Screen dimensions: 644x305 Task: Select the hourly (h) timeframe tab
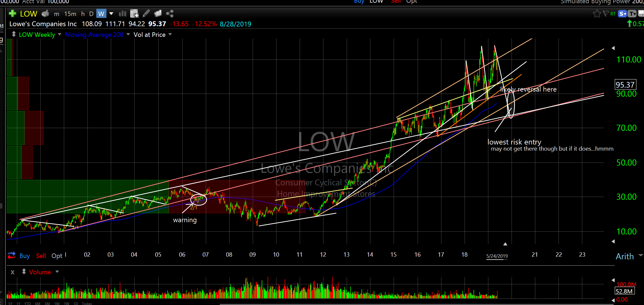[x=83, y=14]
